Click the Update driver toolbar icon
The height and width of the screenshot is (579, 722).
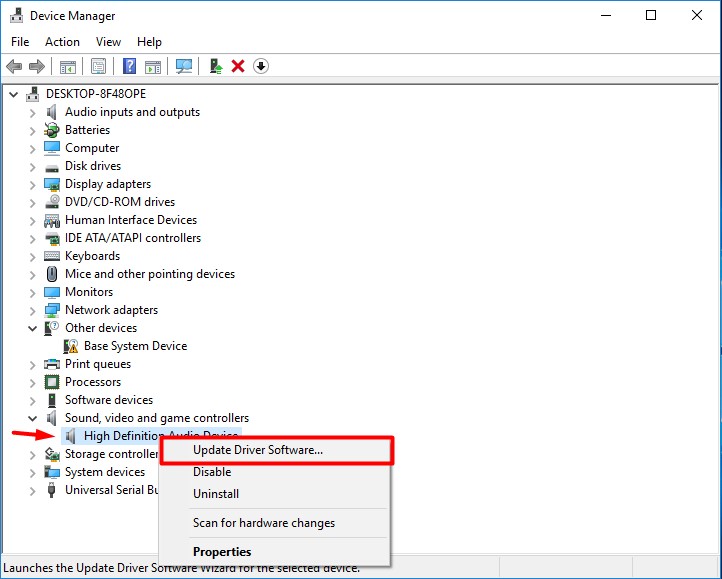coord(215,66)
